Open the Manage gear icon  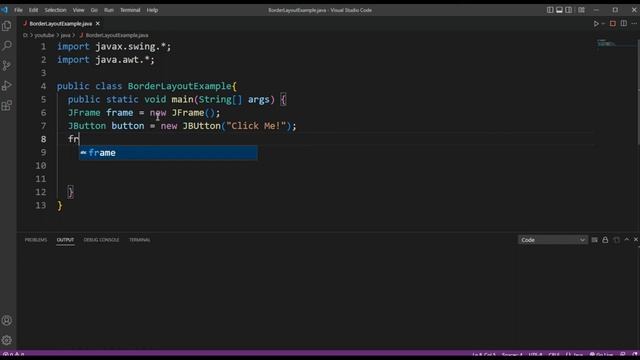tap(7, 340)
